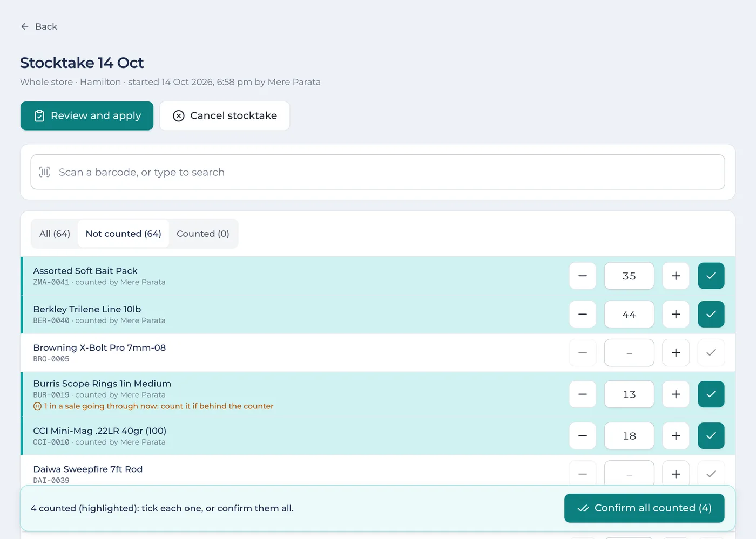Edit Assorted Soft Bait Pack quantity 35
The width and height of the screenshot is (756, 539).
(x=629, y=276)
